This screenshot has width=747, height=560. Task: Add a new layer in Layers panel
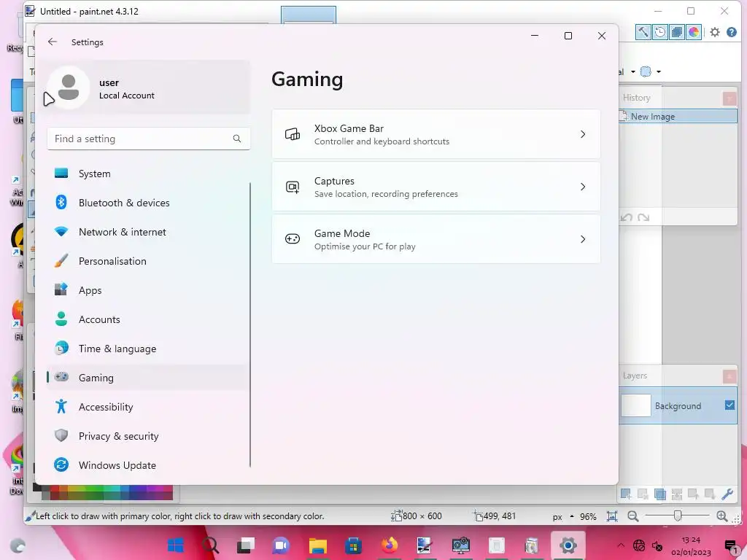click(x=626, y=494)
